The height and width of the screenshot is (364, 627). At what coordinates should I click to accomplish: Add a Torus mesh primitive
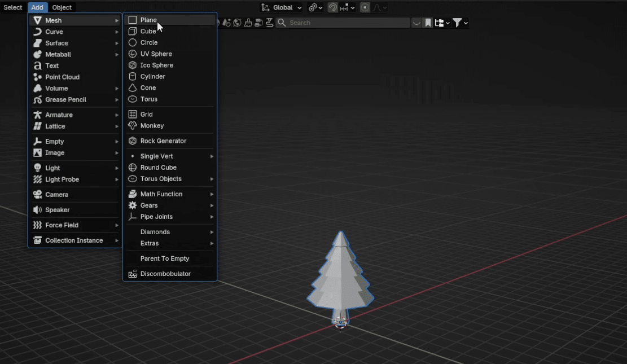[148, 99]
